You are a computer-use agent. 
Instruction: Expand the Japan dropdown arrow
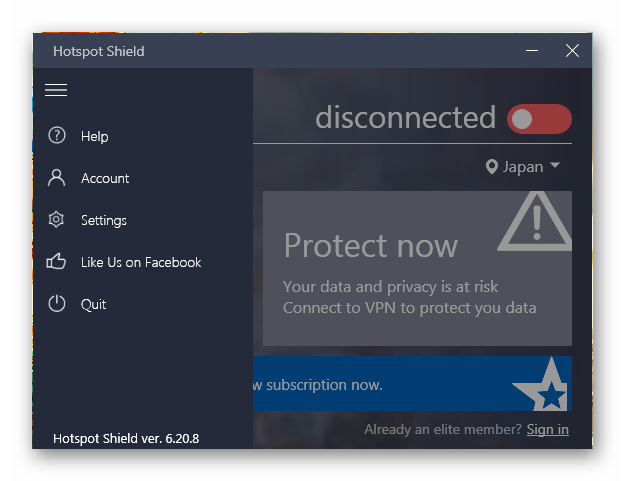(x=555, y=165)
